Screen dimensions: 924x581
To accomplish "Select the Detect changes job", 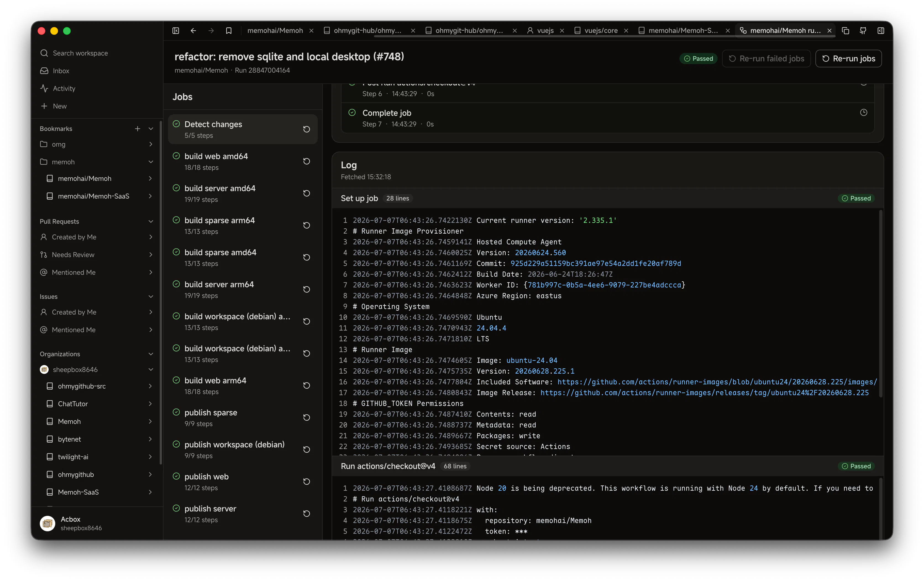I will pyautogui.click(x=243, y=129).
